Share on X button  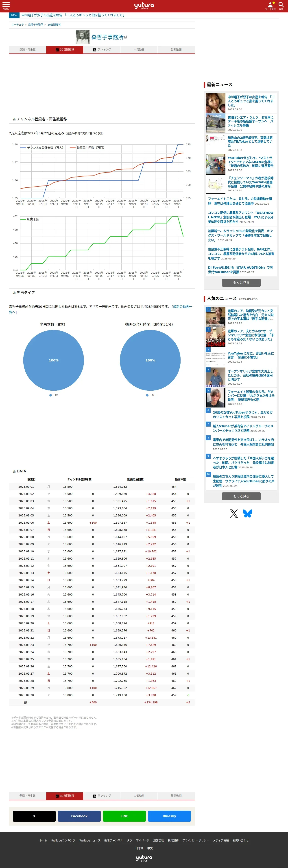[x=34, y=816]
